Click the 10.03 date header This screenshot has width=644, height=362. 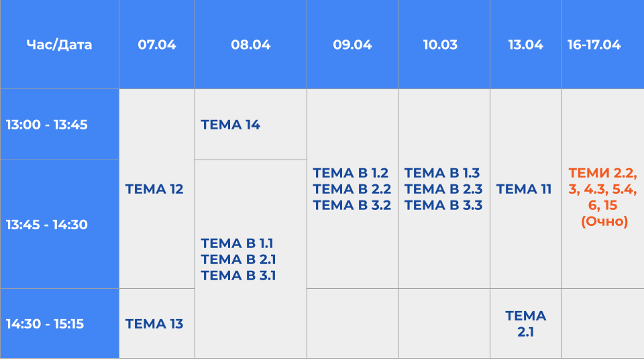tap(443, 45)
